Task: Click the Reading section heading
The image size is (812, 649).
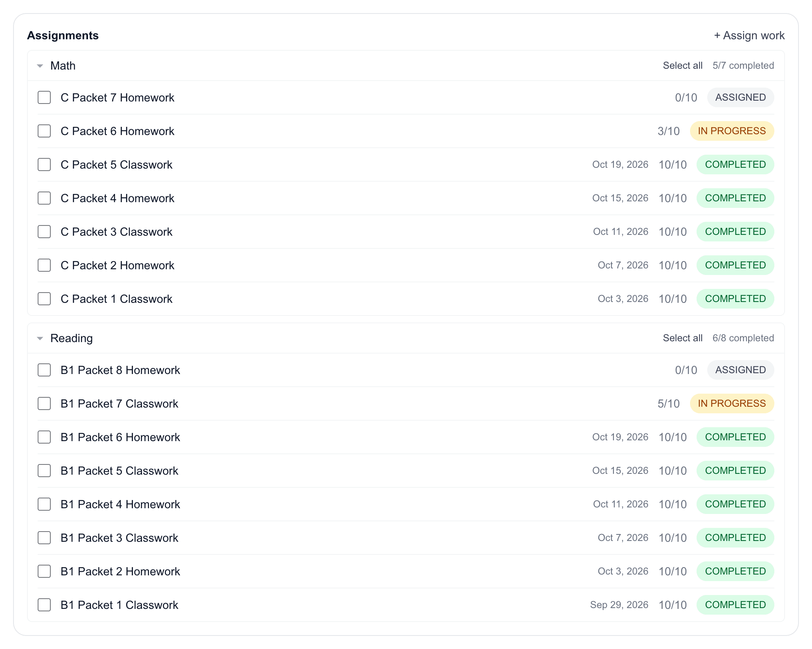Action: point(72,338)
